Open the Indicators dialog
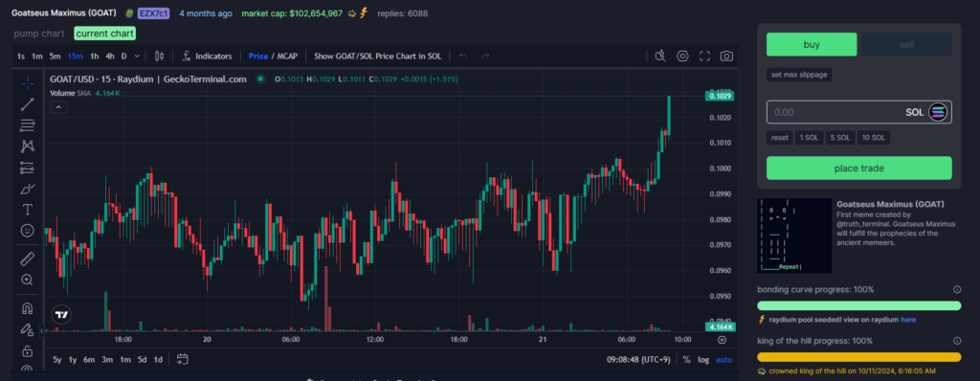This screenshot has width=980, height=381. (x=207, y=56)
